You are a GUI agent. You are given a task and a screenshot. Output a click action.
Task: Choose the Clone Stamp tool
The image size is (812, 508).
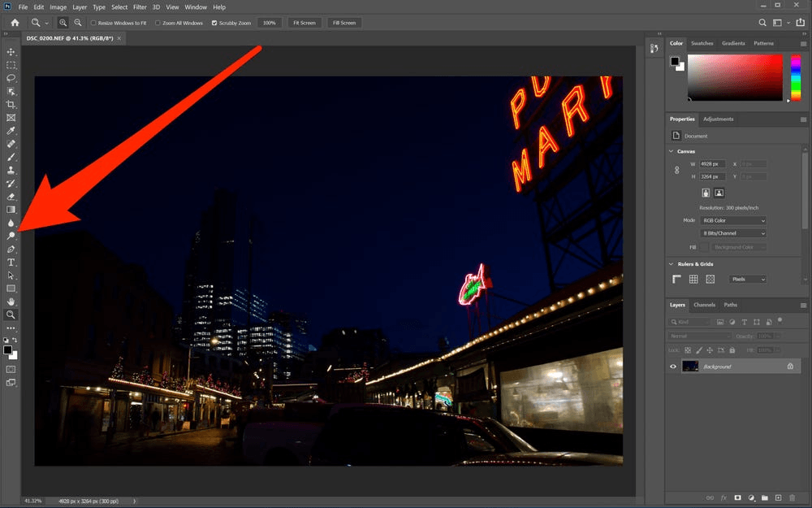(11, 171)
